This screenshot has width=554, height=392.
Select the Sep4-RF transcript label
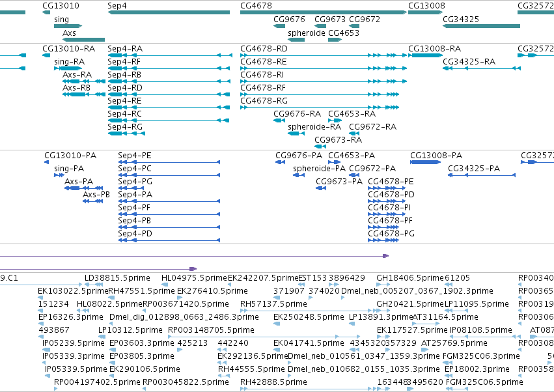click(124, 61)
